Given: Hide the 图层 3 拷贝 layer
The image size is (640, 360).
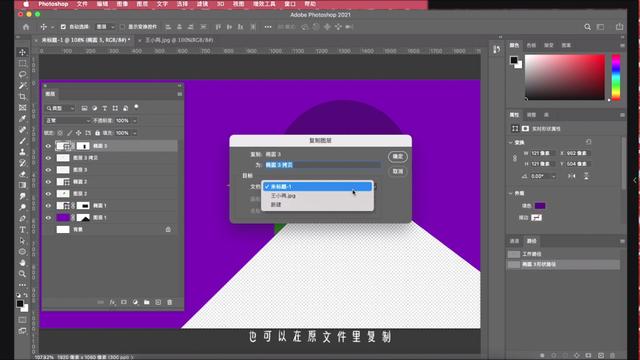Looking at the screenshot, I should click(48, 158).
